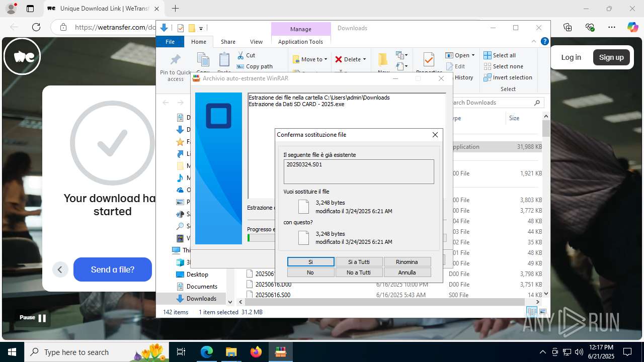Viewport: 644px width, 362px height.
Task: Click Select all in ribbon
Action: 500,55
